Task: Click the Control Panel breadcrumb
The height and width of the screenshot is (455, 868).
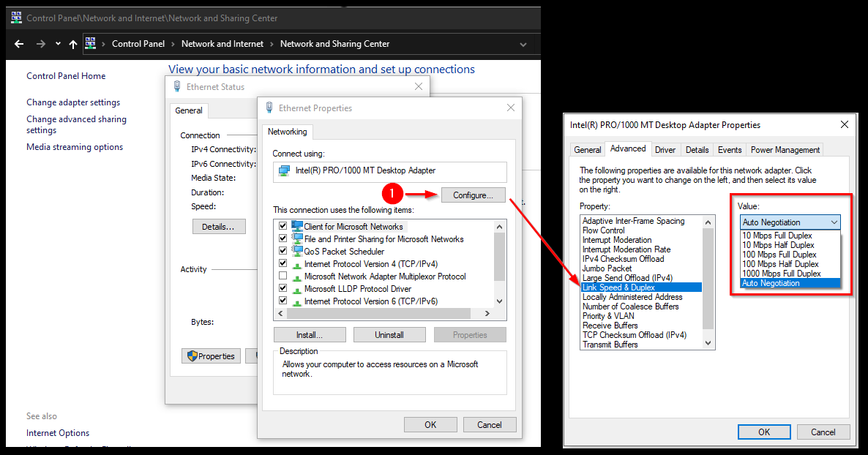Action: [x=138, y=44]
